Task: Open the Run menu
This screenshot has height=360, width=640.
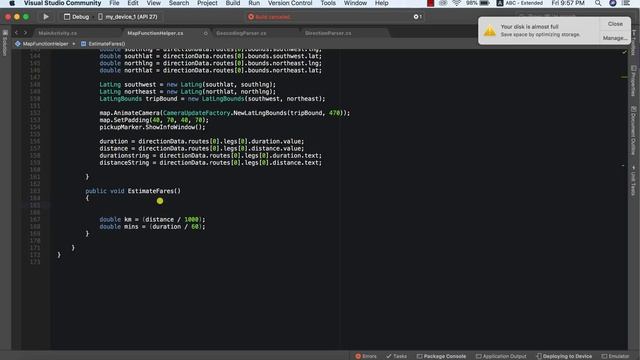Action: [254, 3]
